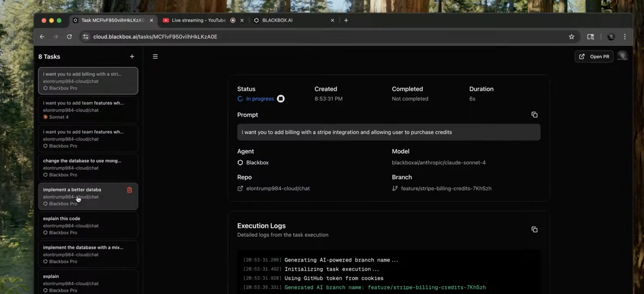
Task: Switch to the BLACKBOX.AI tab
Action: pyautogui.click(x=277, y=20)
